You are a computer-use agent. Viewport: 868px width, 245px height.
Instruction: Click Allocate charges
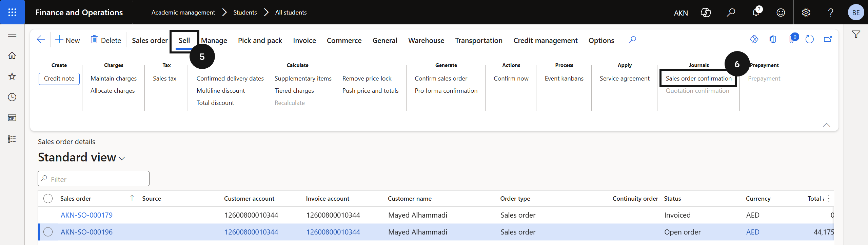pos(113,91)
